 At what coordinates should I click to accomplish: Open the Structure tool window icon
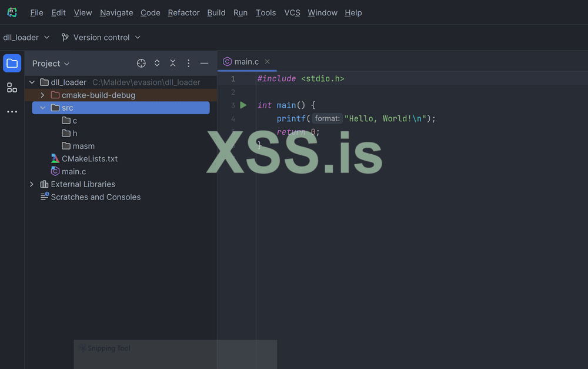pyautogui.click(x=12, y=88)
